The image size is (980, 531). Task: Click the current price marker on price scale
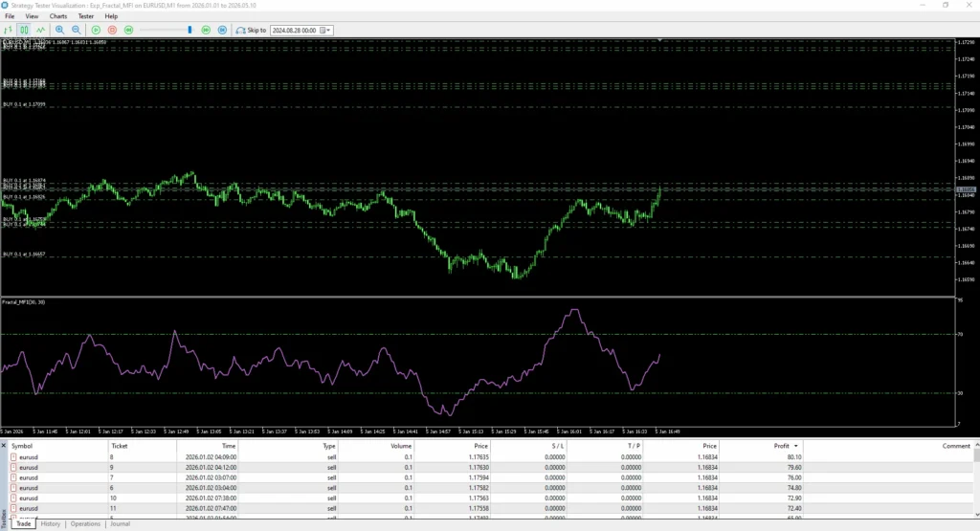pyautogui.click(x=967, y=189)
